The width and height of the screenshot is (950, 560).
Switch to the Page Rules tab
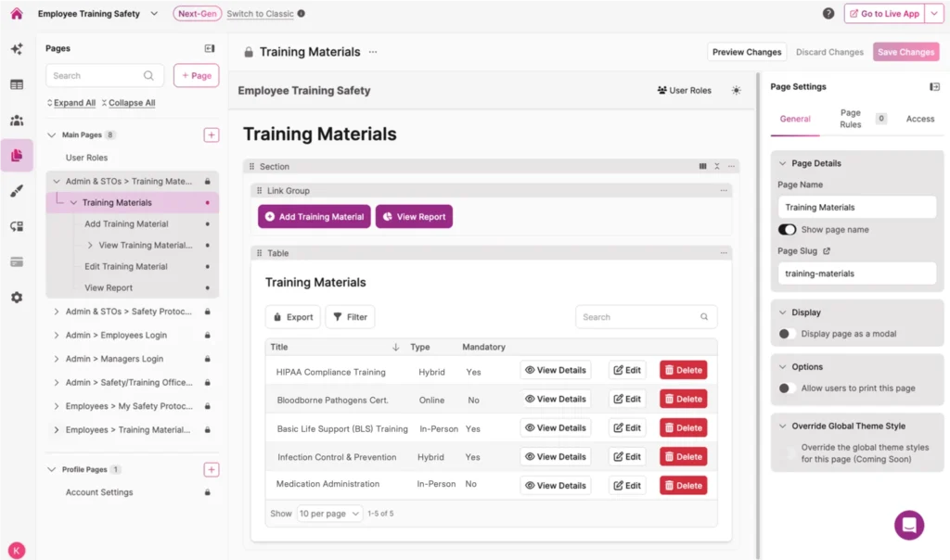click(851, 119)
